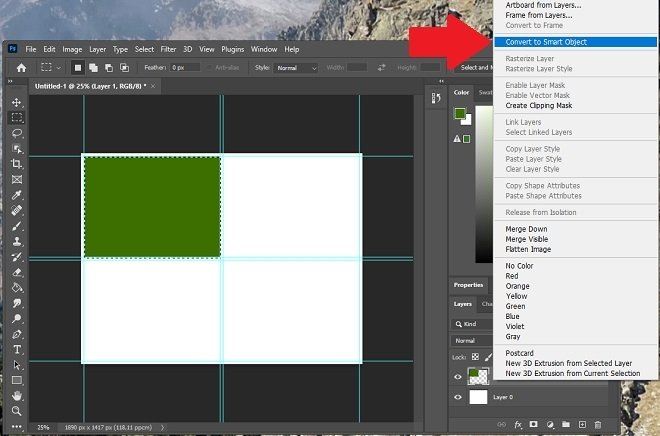Add a layer style with fx button
Image resolution: width=660 pixels, height=436 pixels.
(518, 425)
